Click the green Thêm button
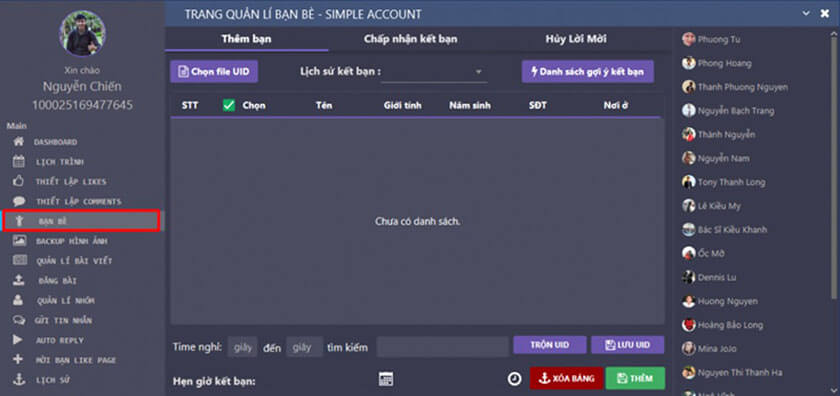The width and height of the screenshot is (840, 396). tap(635, 378)
